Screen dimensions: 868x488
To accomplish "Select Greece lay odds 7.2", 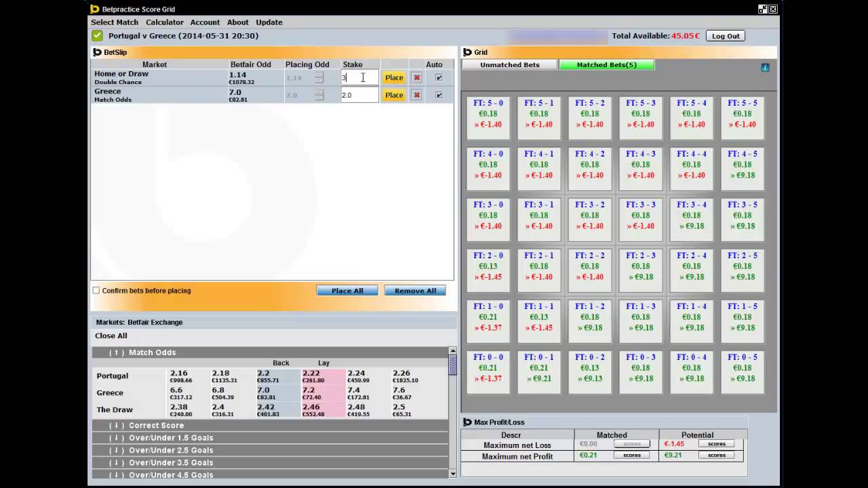I will pyautogui.click(x=323, y=393).
